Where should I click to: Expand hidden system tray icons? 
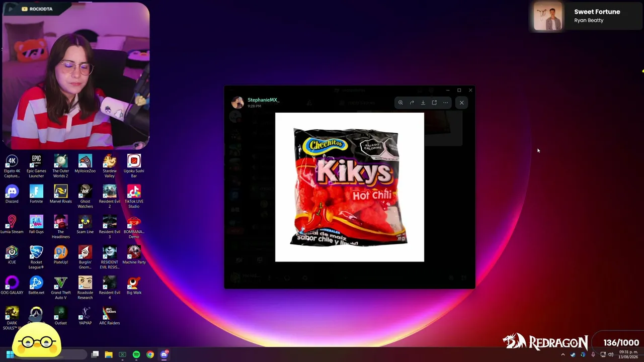(x=563, y=354)
